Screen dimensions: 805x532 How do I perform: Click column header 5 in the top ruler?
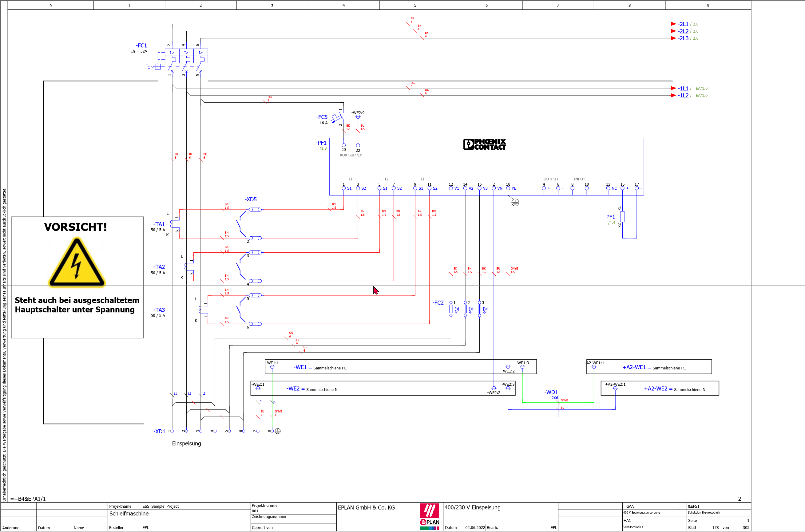(x=415, y=6)
